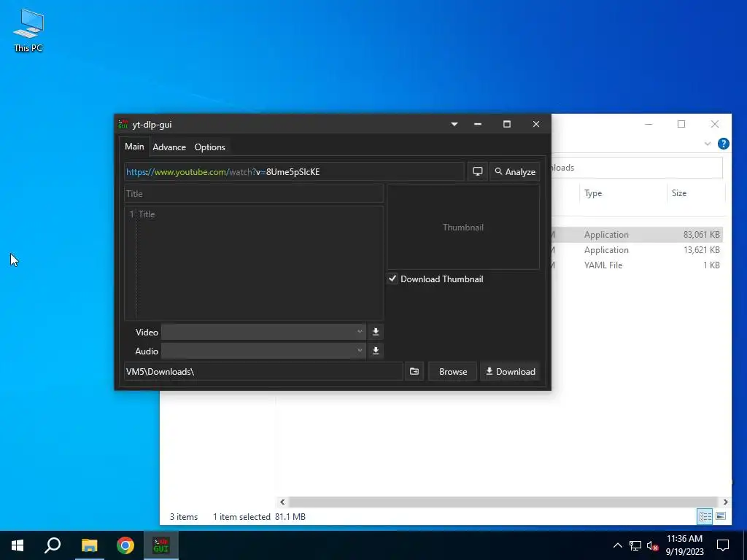Open yt-dlp-gui title bar dropdown arrow
Screen dimensions: 747x560
point(454,124)
